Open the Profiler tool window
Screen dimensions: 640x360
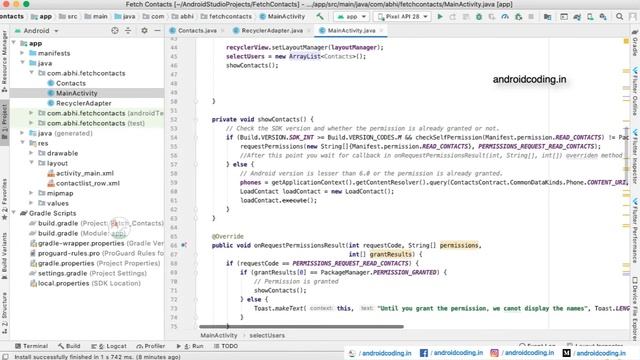151,346
